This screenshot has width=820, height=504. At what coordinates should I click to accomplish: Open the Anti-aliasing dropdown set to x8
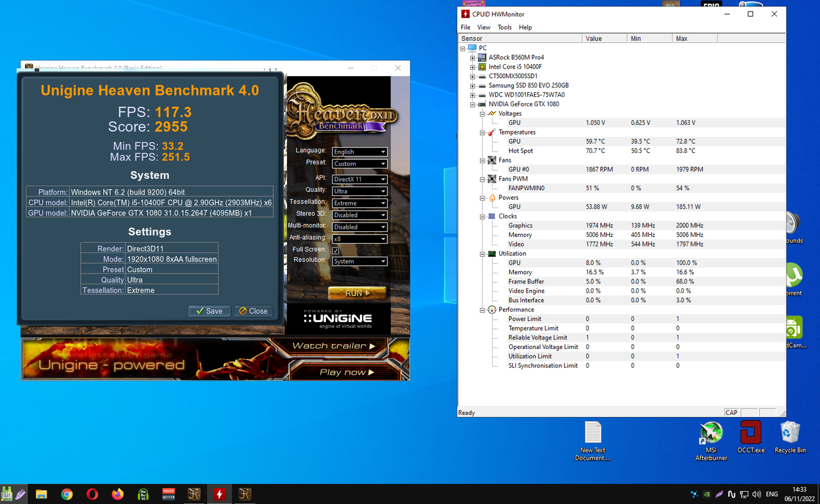359,238
